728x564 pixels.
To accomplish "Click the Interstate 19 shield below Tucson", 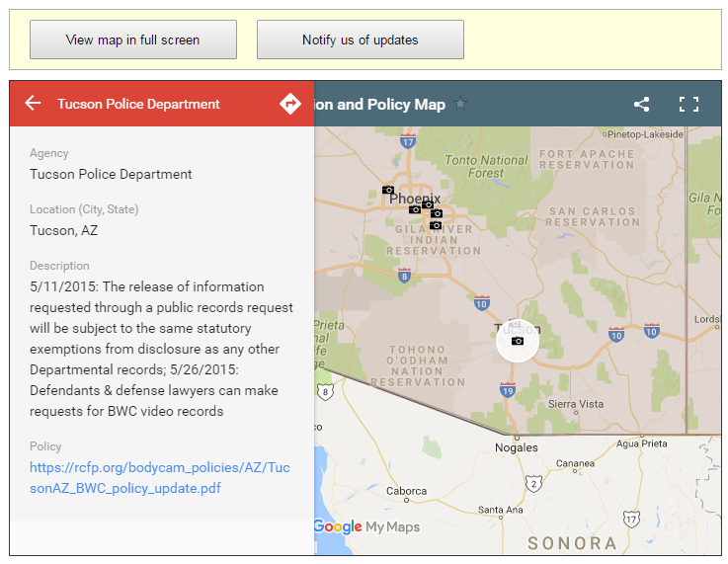I will [508, 390].
